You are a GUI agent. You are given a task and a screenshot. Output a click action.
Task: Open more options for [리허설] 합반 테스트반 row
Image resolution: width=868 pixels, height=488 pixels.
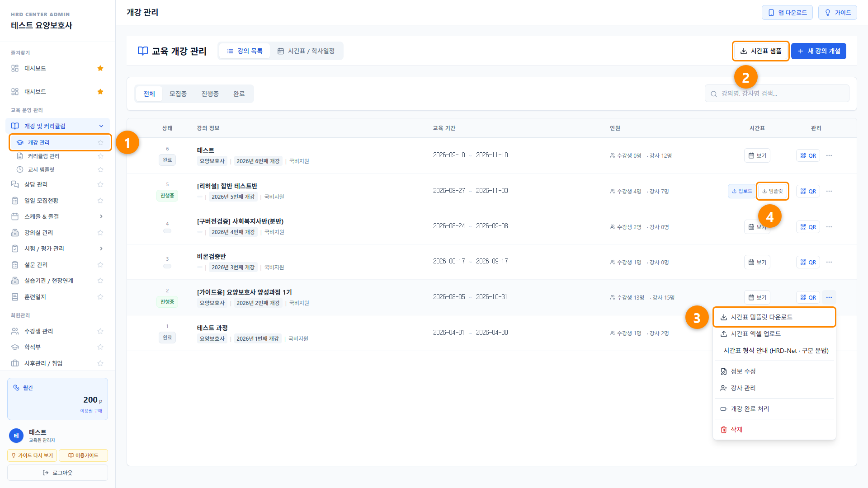pos(829,191)
